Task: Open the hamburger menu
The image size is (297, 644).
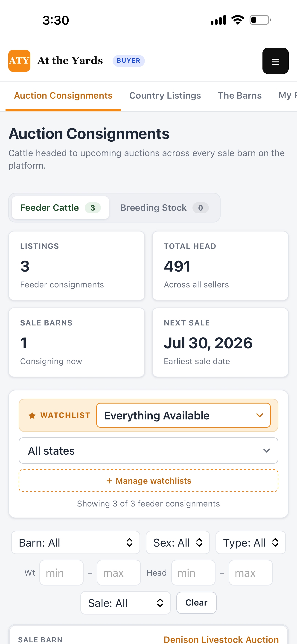Action: coord(275,61)
